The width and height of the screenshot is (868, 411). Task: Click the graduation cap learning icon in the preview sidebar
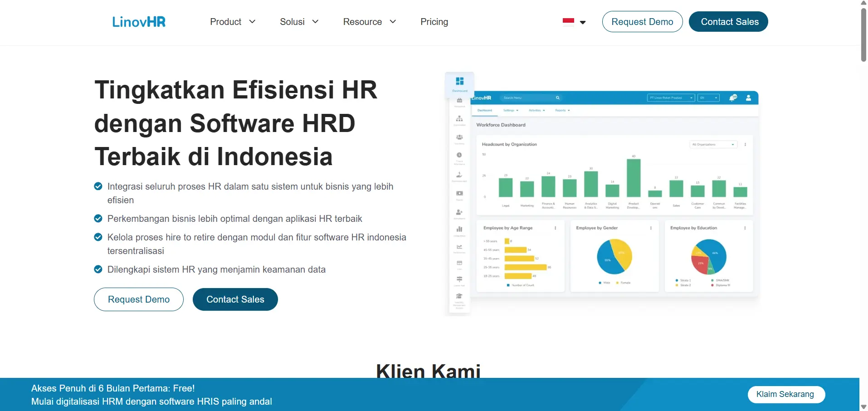pos(459,296)
